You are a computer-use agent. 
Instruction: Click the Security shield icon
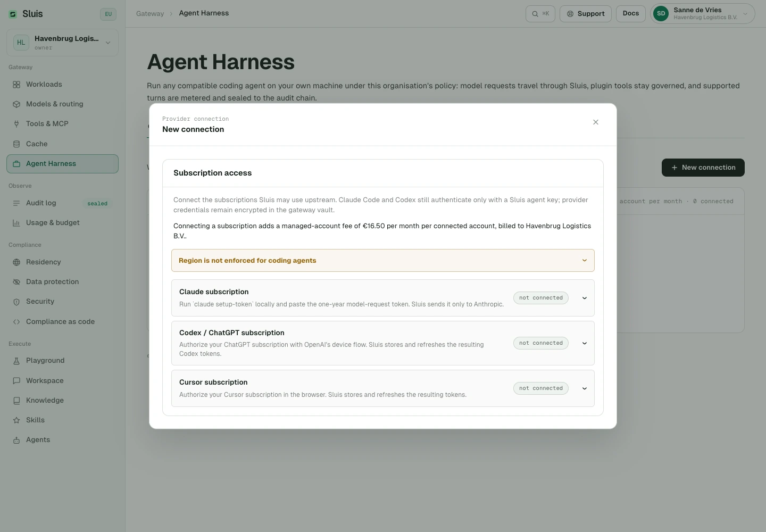tap(16, 302)
